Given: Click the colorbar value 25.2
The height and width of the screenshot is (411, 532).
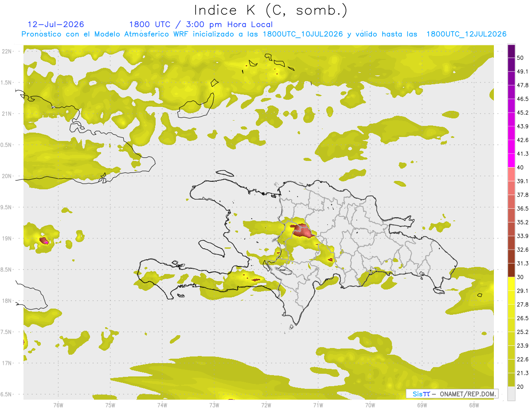Looking at the screenshot, I should click(523, 332).
